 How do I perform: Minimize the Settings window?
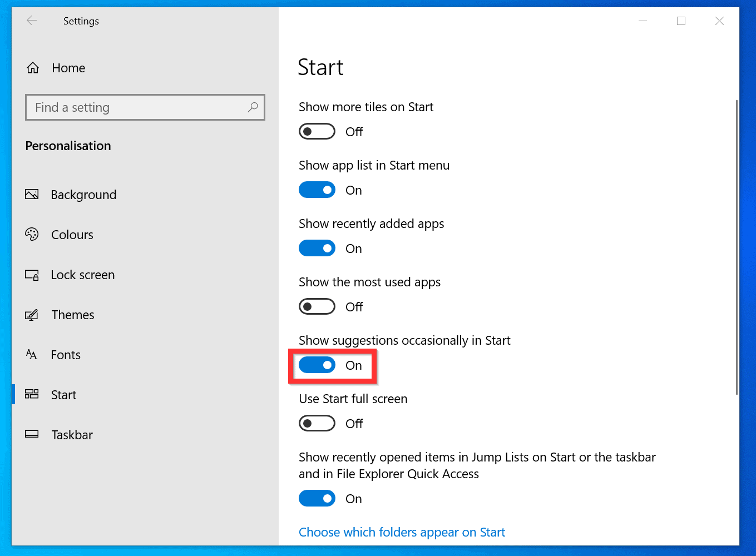coord(643,21)
